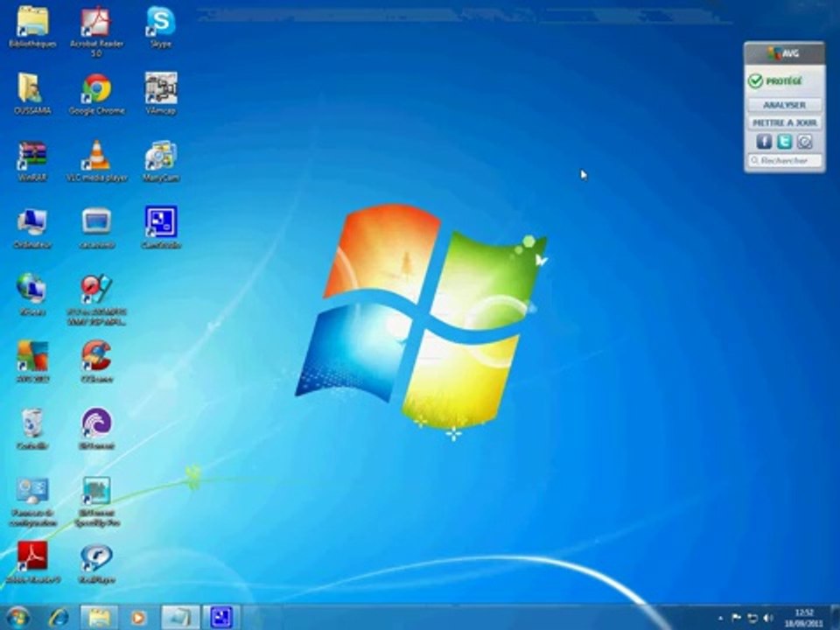This screenshot has width=840, height=630.
Task: Click the Protégé status in AVG gadget
Action: point(775,81)
